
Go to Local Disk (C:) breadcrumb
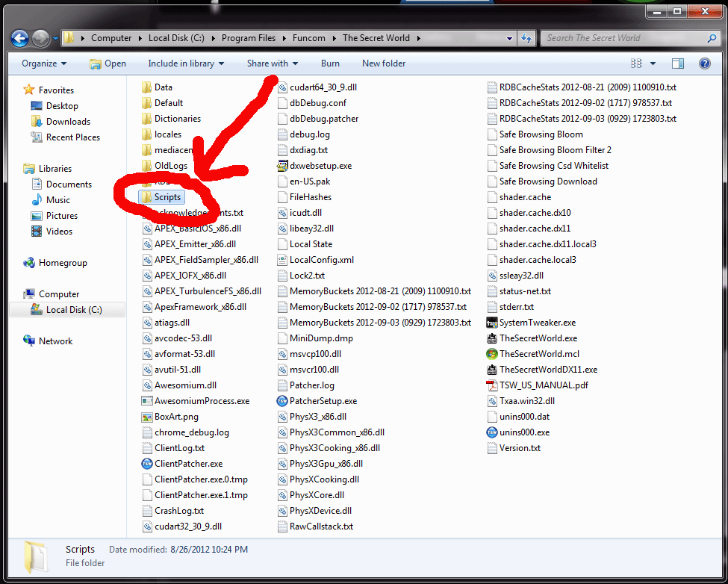coord(176,39)
